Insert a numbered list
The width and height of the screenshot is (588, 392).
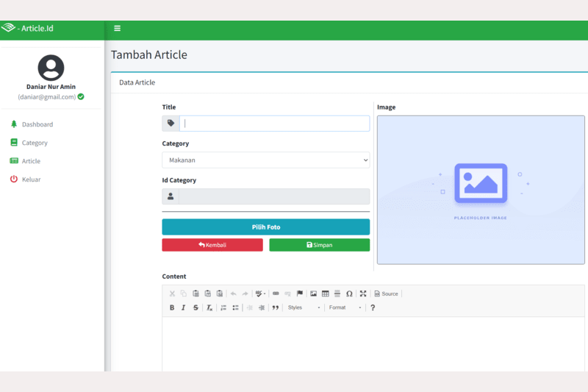pyautogui.click(x=223, y=307)
